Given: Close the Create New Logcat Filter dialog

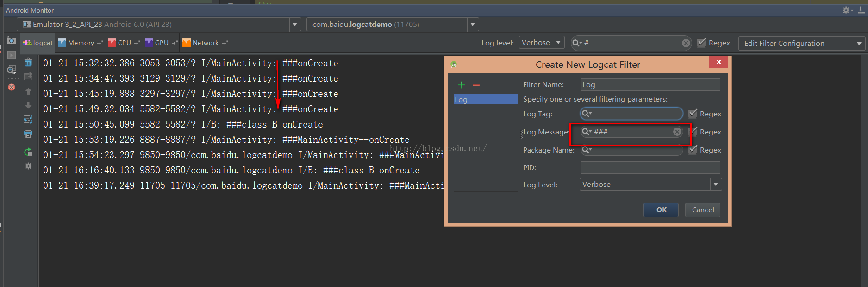Looking at the screenshot, I should tap(718, 62).
